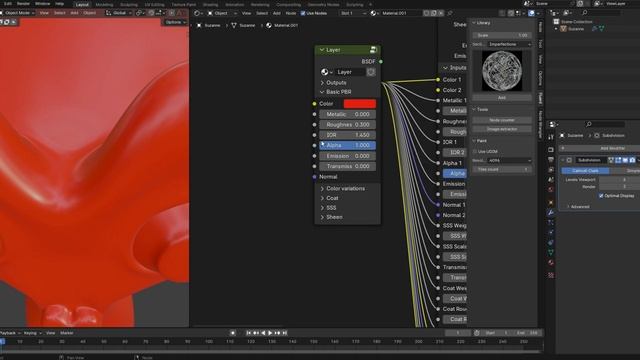Toggle Subdivision modifier render camera icon
This screenshot has height=360, width=640.
(x=632, y=160)
